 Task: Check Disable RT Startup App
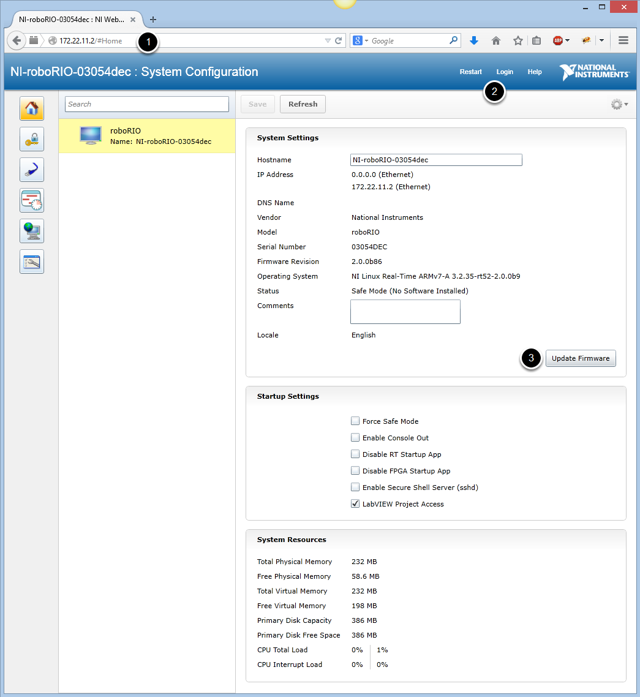tap(355, 454)
